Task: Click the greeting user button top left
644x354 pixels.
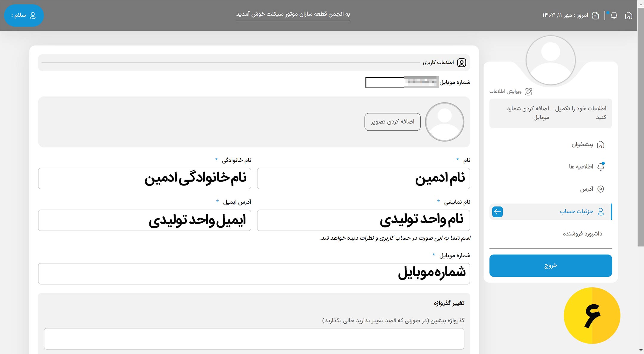Action: (x=24, y=15)
